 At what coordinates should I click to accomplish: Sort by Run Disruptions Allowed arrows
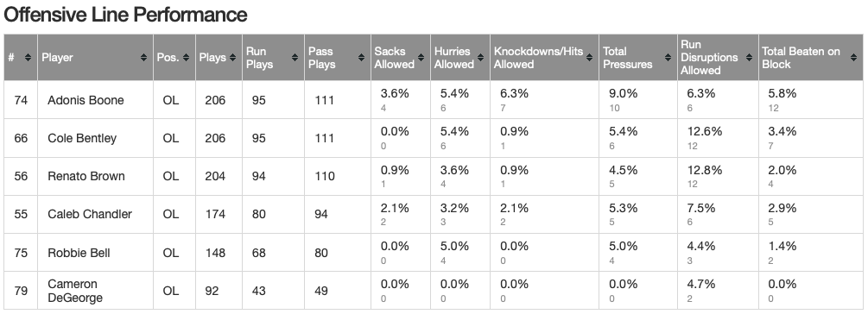[749, 58]
